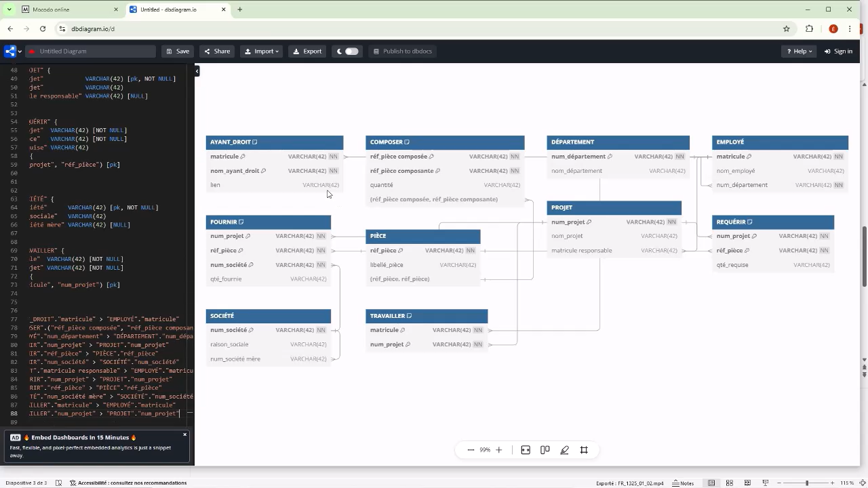Open the Import dropdown
The image size is (868, 488).
[x=261, y=51]
